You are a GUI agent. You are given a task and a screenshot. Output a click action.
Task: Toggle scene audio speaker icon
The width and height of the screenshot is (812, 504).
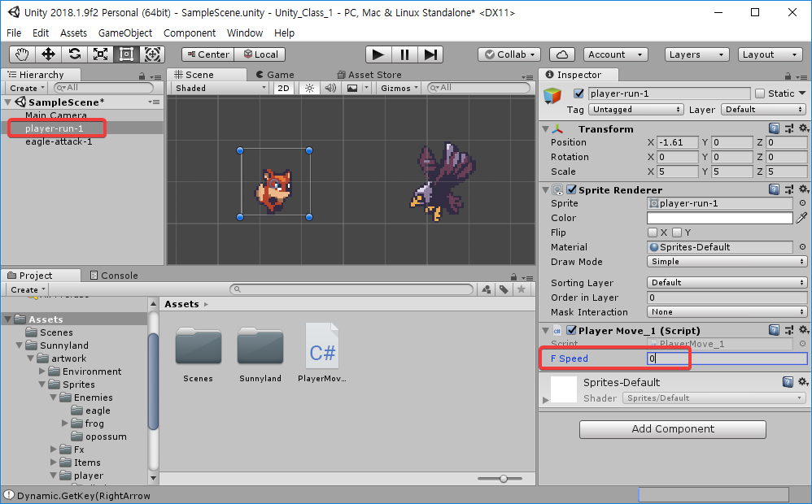(330, 88)
